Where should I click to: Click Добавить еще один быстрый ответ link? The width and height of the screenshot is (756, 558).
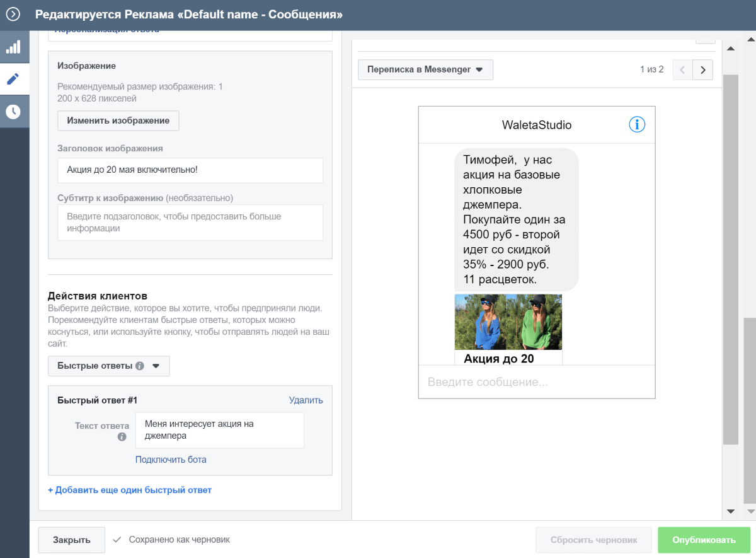tap(130, 490)
